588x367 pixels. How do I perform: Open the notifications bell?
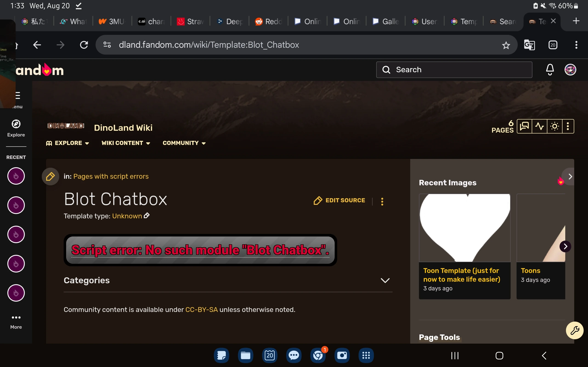550,70
